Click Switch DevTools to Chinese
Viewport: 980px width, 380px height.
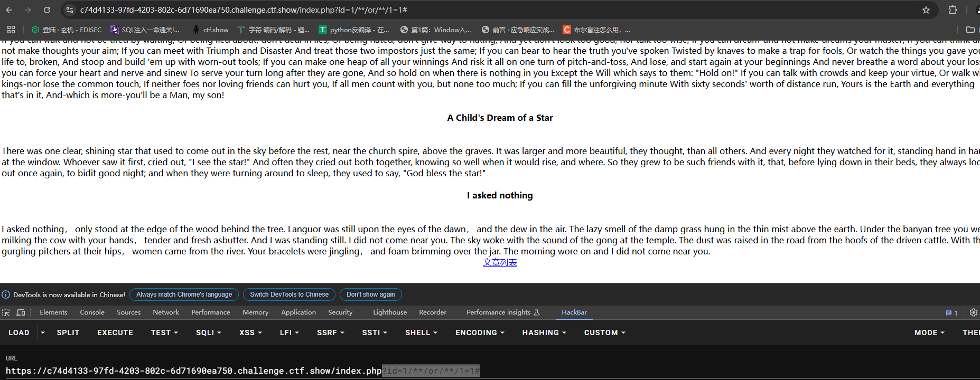pyautogui.click(x=289, y=294)
